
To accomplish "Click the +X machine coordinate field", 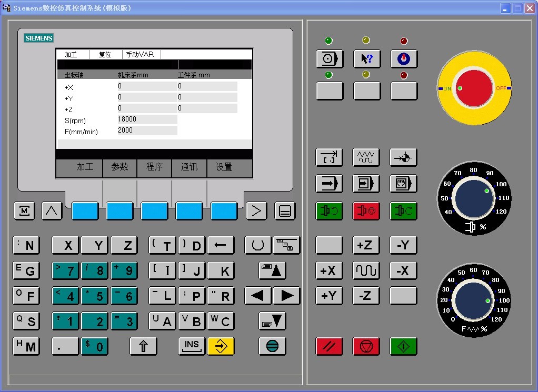I will click(x=147, y=86).
